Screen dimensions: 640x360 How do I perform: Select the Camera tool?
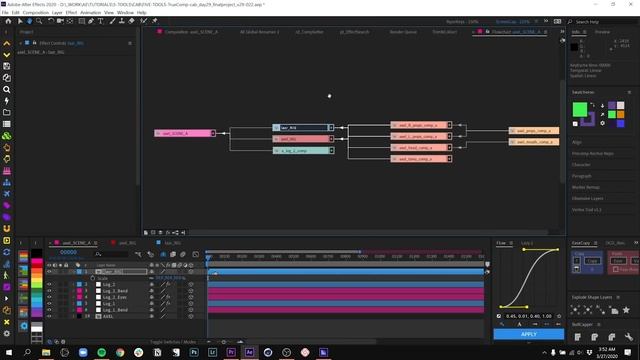[x=60, y=21]
